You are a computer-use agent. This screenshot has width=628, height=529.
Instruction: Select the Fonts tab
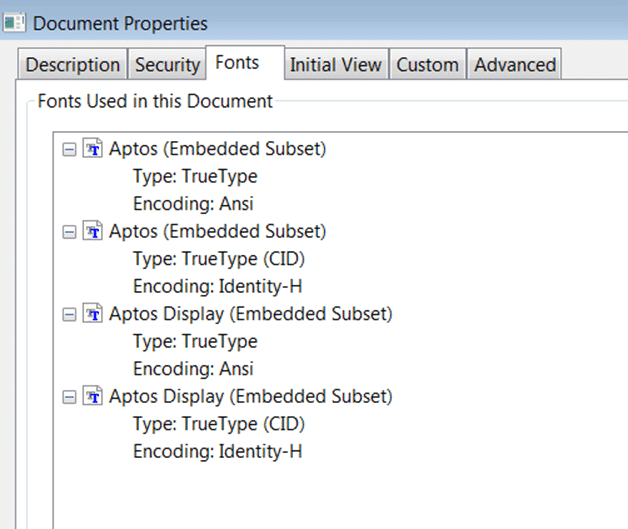pyautogui.click(x=245, y=62)
